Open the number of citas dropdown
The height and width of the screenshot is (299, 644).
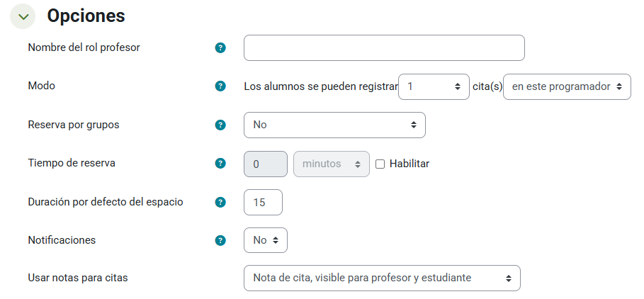(x=434, y=86)
